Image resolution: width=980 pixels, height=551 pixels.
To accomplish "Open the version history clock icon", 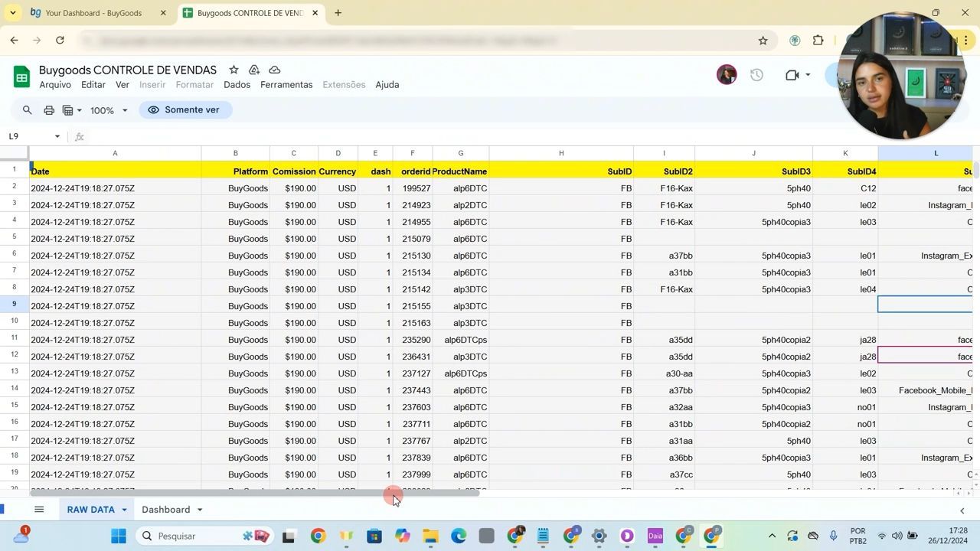I will [756, 75].
